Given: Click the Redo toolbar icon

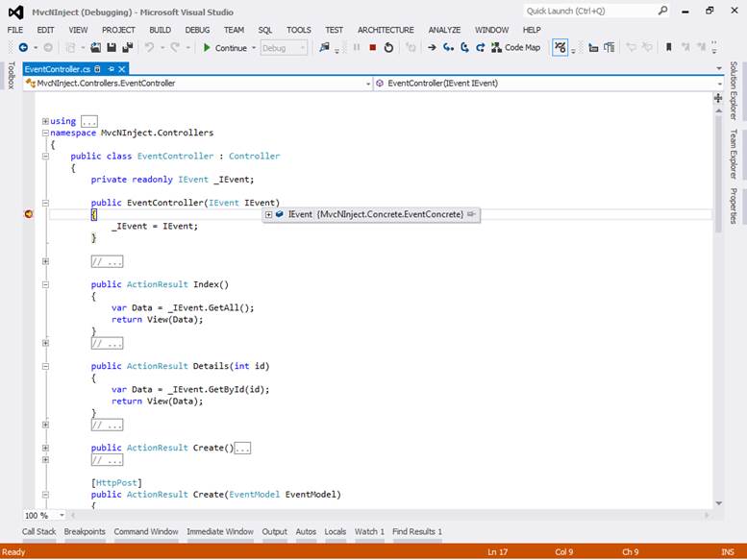Looking at the screenshot, I should tap(175, 48).
